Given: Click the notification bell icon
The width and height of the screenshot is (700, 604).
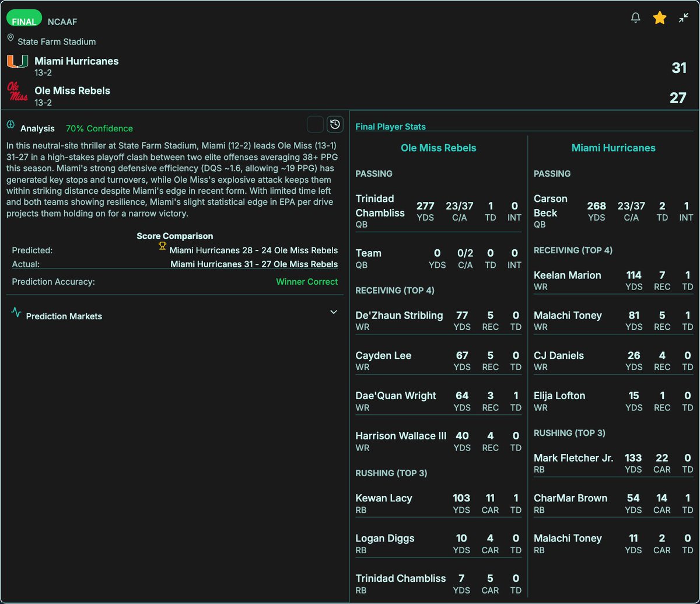Looking at the screenshot, I should point(636,18).
